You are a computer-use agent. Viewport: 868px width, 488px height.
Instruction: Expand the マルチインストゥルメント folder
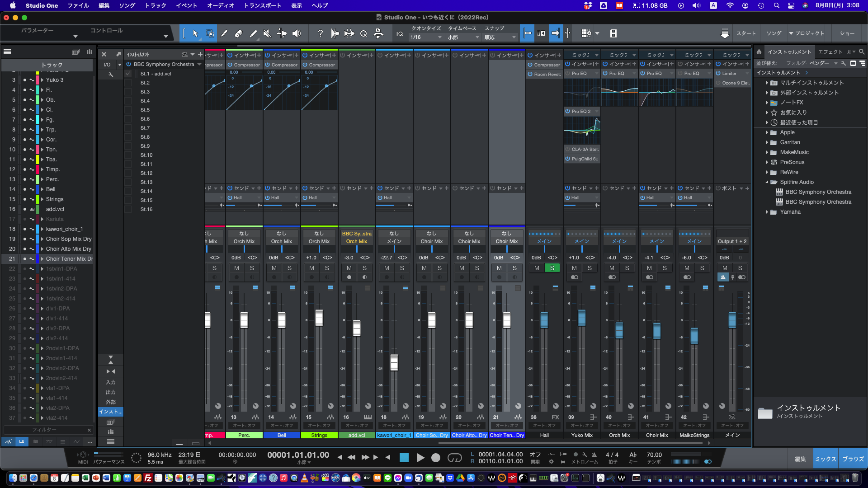(767, 83)
